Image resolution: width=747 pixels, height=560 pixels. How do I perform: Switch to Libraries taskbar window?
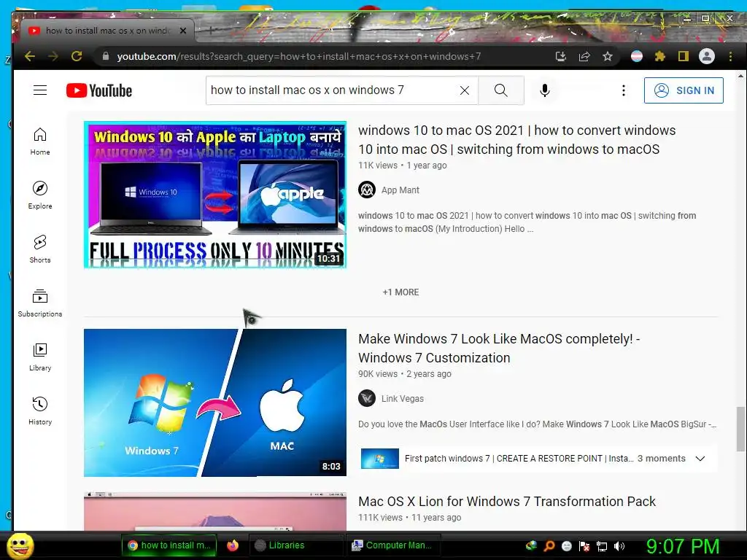coord(295,545)
